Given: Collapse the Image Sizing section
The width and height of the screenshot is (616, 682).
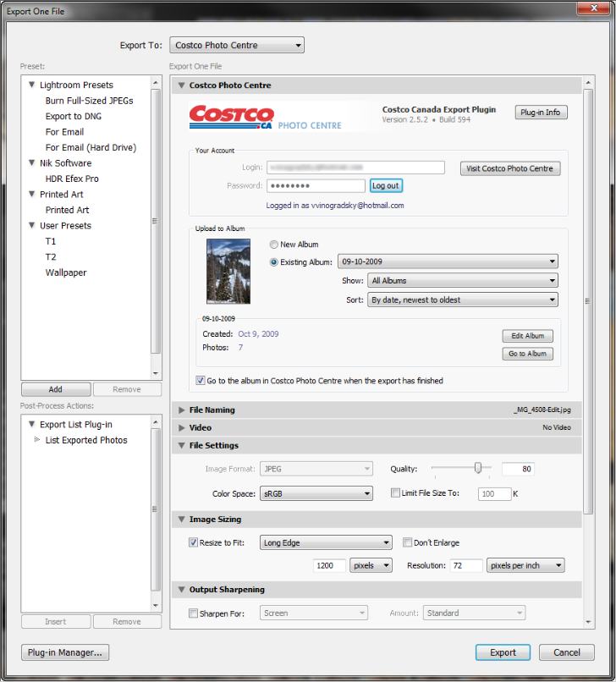Looking at the screenshot, I should point(182,520).
